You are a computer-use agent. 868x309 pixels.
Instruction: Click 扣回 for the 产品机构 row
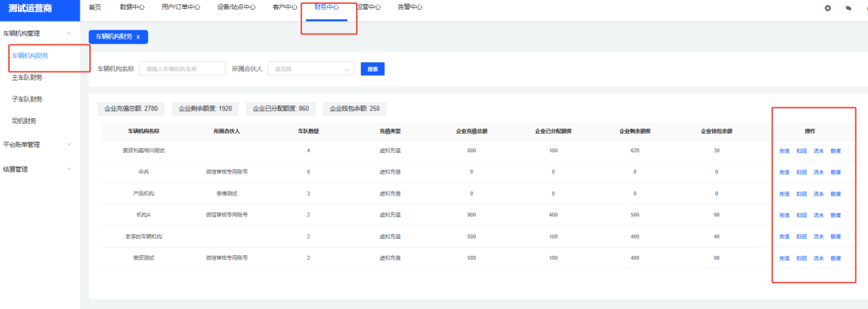click(801, 194)
